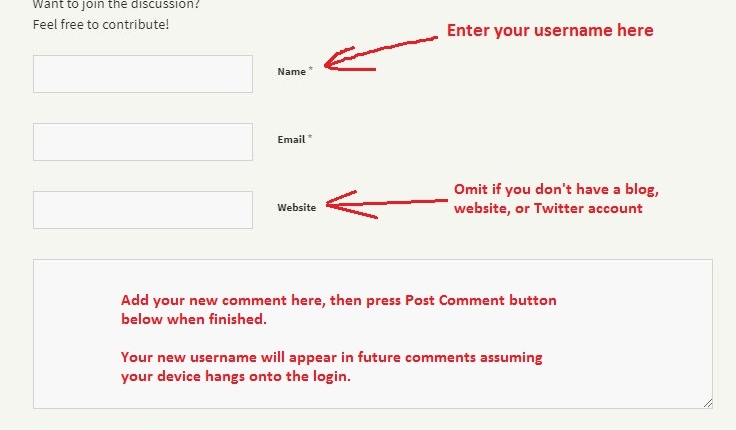Click the required asterisk next to Name

pos(310,69)
